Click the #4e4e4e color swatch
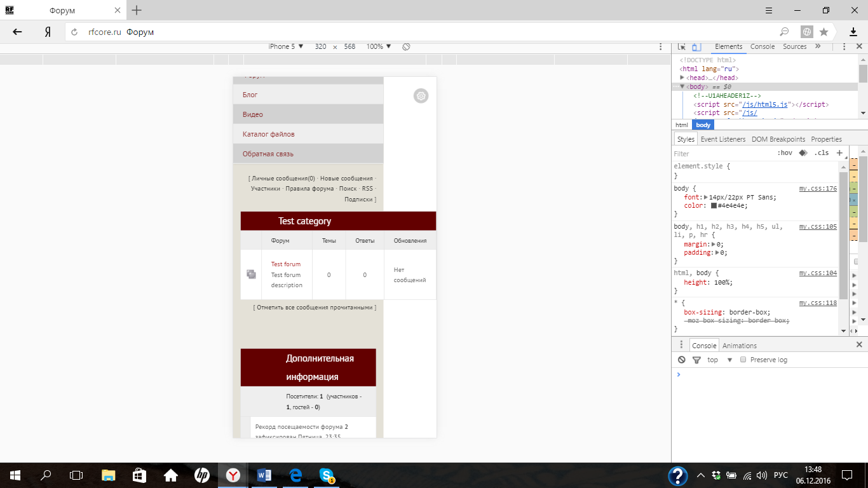 coord(714,206)
